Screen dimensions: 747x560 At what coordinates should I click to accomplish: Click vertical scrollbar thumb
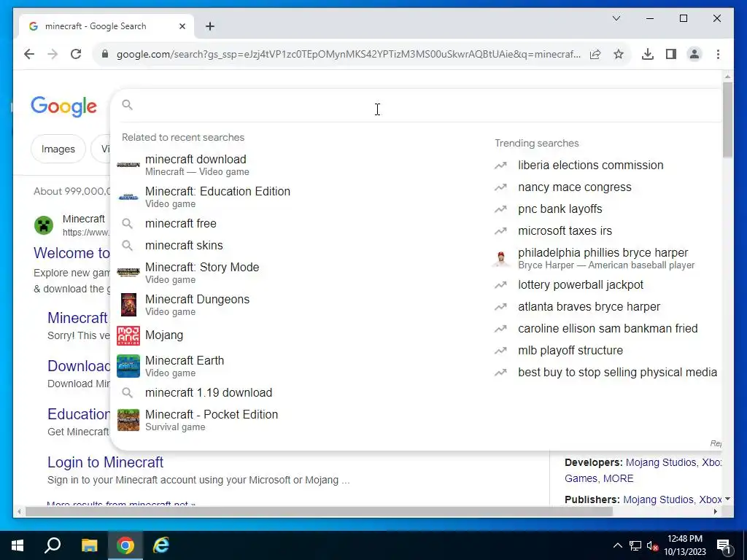click(x=727, y=119)
